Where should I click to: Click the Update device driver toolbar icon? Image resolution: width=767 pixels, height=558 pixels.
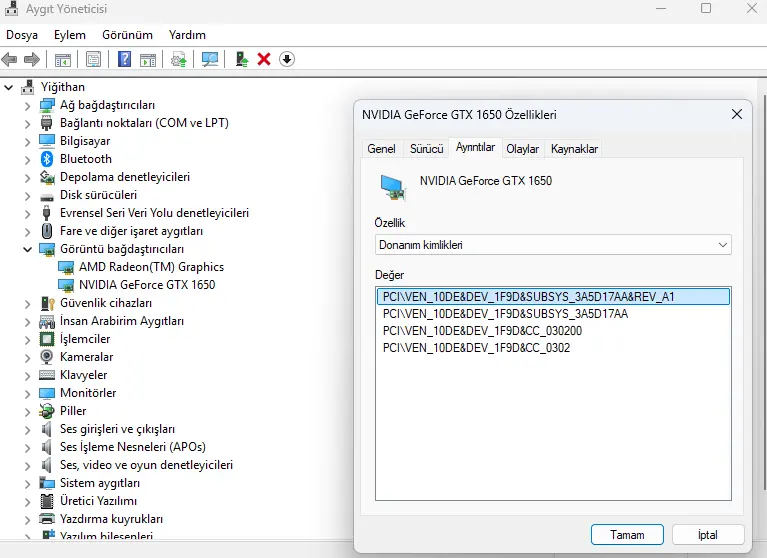click(x=179, y=60)
